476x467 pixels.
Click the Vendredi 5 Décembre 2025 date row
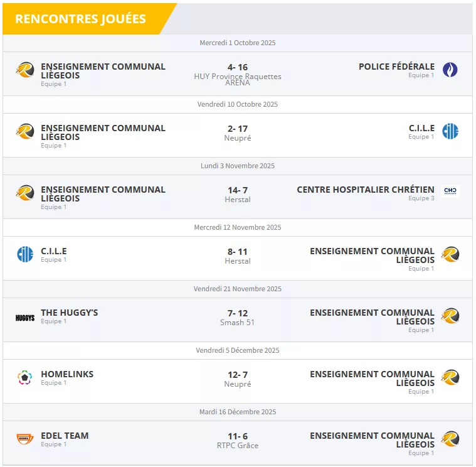[238, 350]
